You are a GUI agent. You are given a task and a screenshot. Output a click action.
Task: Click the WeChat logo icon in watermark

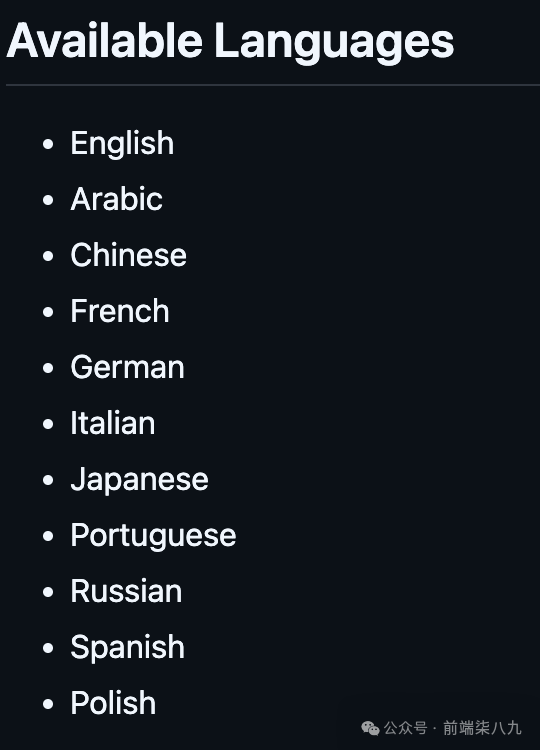click(370, 728)
